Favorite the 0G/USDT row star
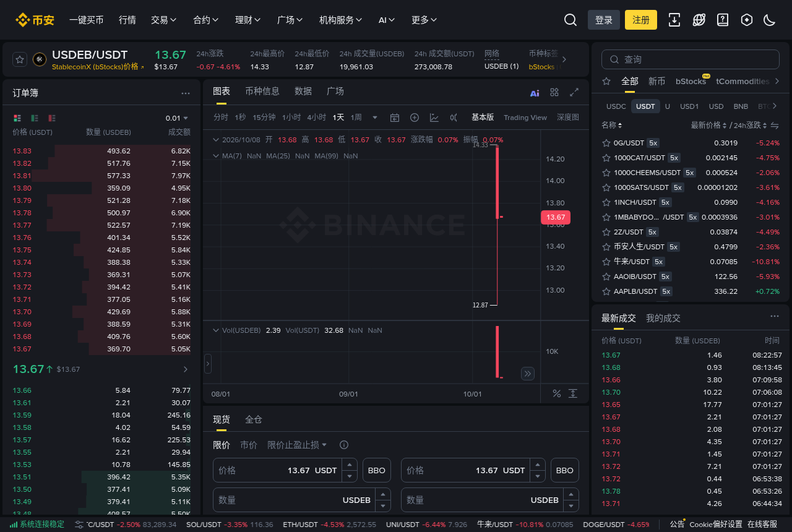Image resolution: width=792 pixels, height=532 pixels. coord(606,143)
